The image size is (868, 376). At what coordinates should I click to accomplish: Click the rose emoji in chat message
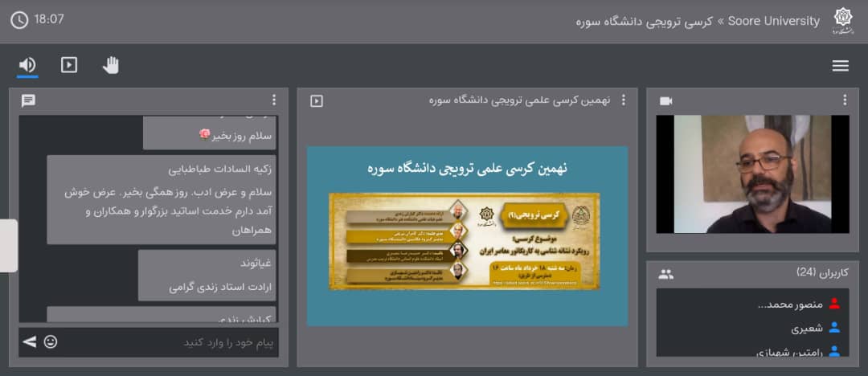point(205,134)
